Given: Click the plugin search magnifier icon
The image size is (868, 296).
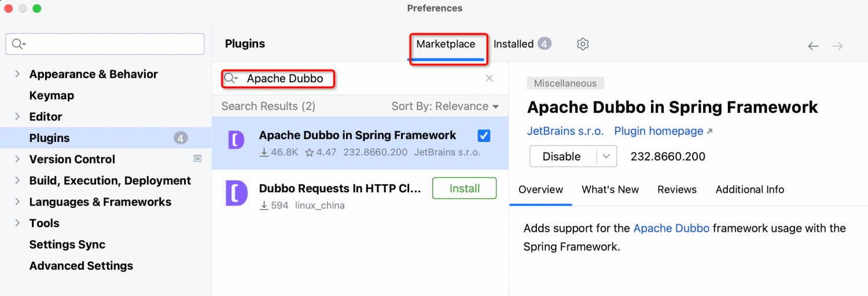Looking at the screenshot, I should (x=231, y=79).
